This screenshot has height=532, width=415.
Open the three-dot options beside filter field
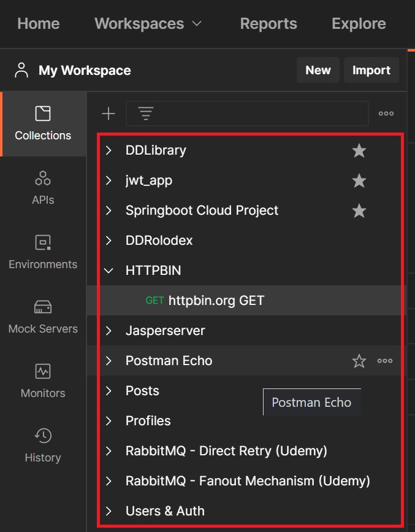[386, 114]
